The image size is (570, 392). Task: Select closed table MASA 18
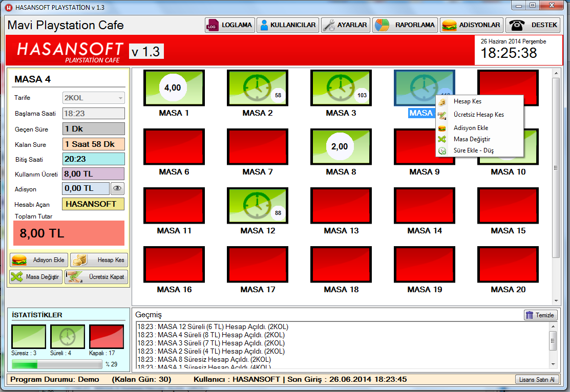[x=341, y=265]
